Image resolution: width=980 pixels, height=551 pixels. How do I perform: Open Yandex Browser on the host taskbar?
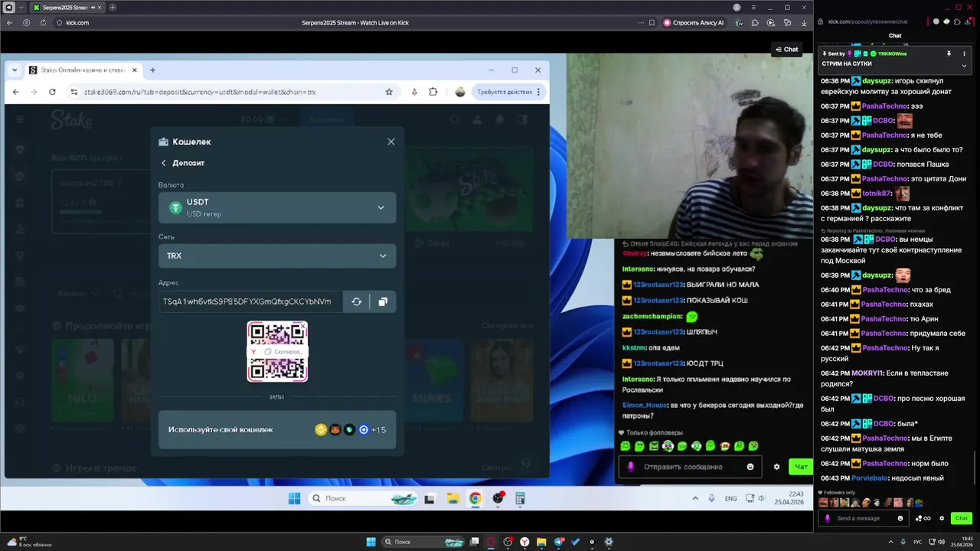tap(524, 542)
